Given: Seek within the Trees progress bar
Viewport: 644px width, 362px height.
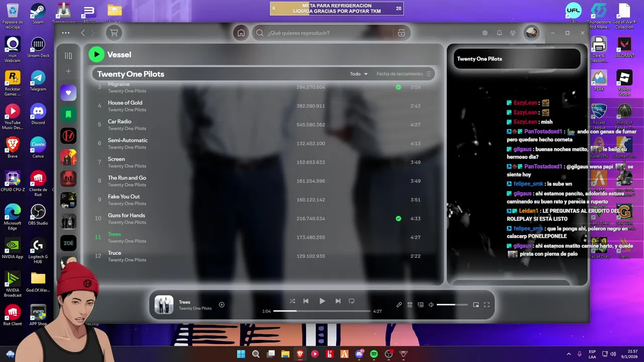Looking at the screenshot, I should [x=322, y=311].
